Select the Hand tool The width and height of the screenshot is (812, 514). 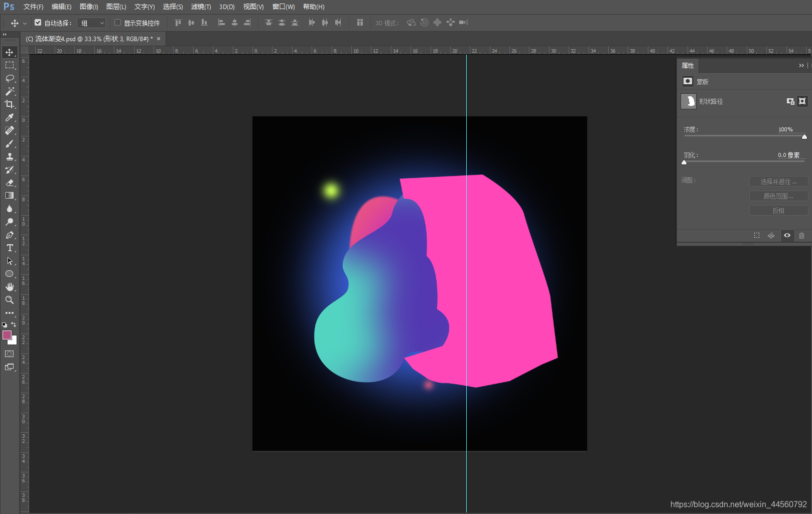click(x=10, y=287)
